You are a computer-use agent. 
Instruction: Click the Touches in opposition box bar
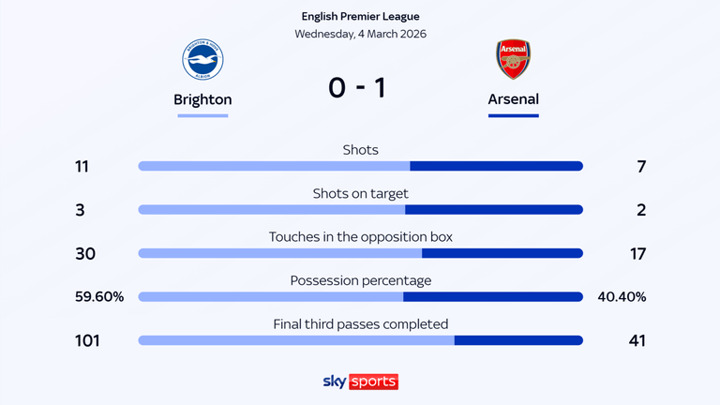[x=360, y=254]
